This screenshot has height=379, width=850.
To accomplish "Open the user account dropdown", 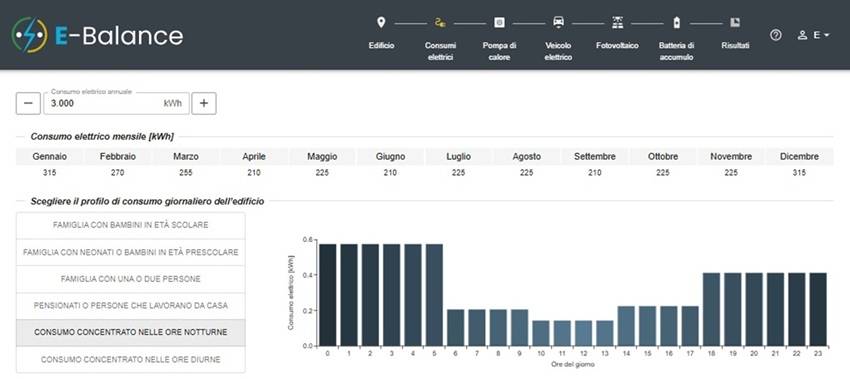I will click(814, 35).
